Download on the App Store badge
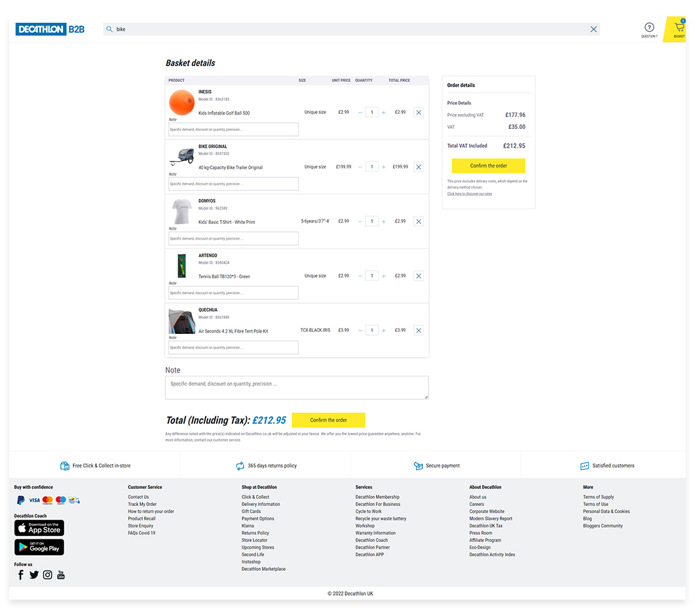The image size is (695, 616). [x=39, y=528]
